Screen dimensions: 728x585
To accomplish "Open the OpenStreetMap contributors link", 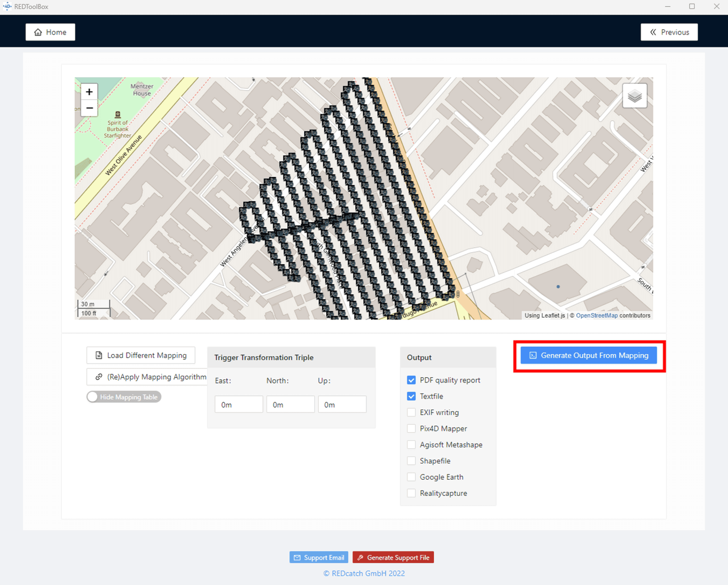I will [x=597, y=315].
